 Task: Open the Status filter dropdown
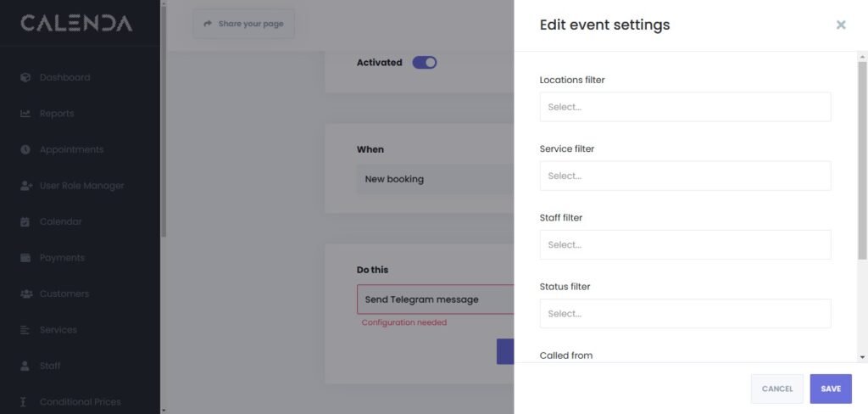click(x=685, y=313)
